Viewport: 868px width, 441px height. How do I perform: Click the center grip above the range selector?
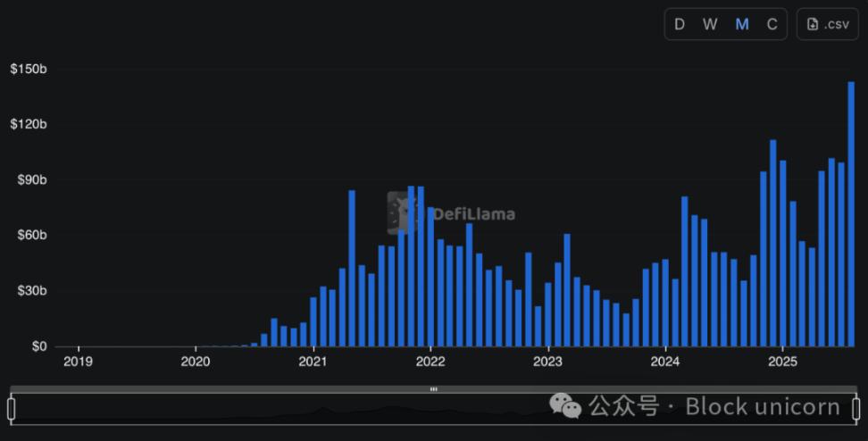[434, 389]
